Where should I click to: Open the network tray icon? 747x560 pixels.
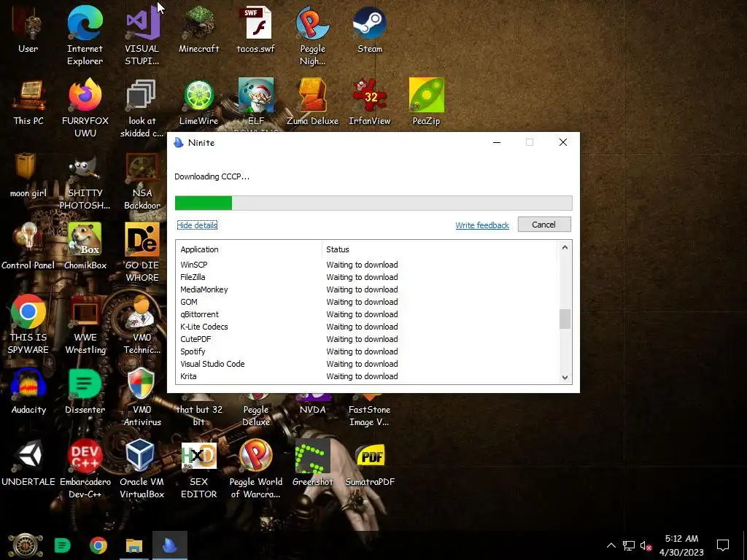pos(628,545)
